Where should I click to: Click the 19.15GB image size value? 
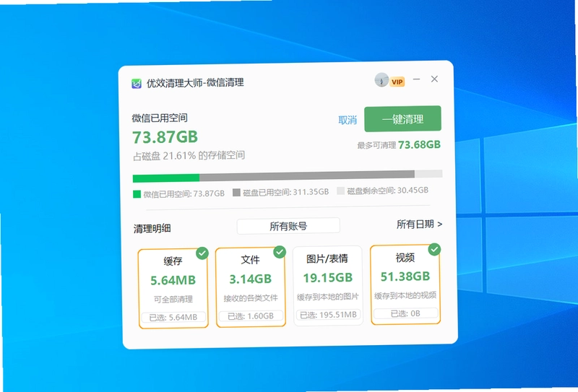click(328, 278)
